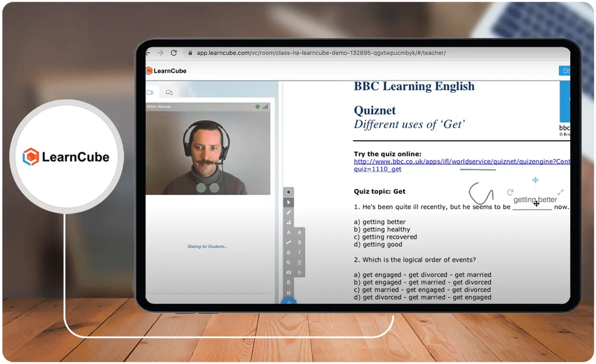Click 'a) get engaged - get divorced - get married'
The width and height of the screenshot is (596, 364).
423,275
